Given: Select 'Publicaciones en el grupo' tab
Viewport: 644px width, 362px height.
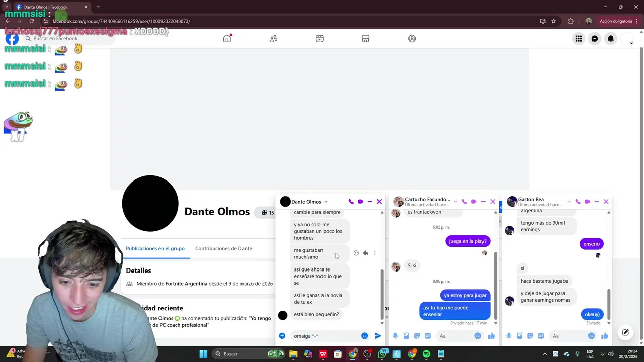Looking at the screenshot, I should 155,248.
